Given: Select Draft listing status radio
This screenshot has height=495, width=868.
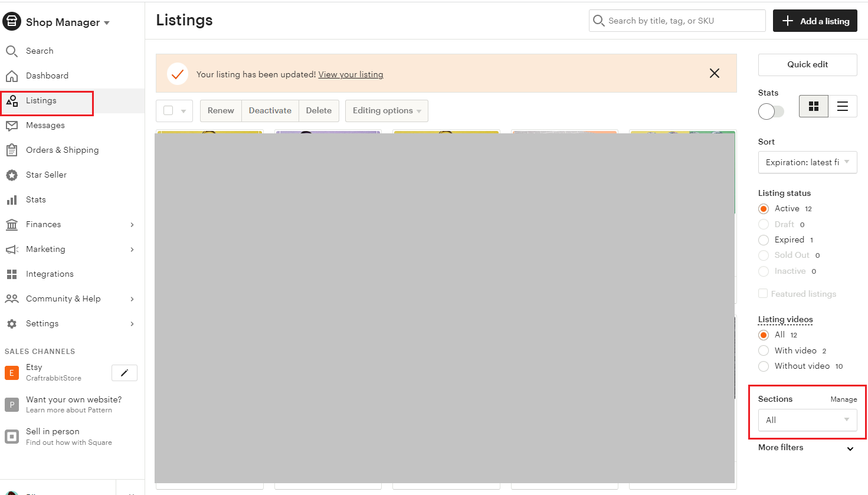Looking at the screenshot, I should coord(764,224).
